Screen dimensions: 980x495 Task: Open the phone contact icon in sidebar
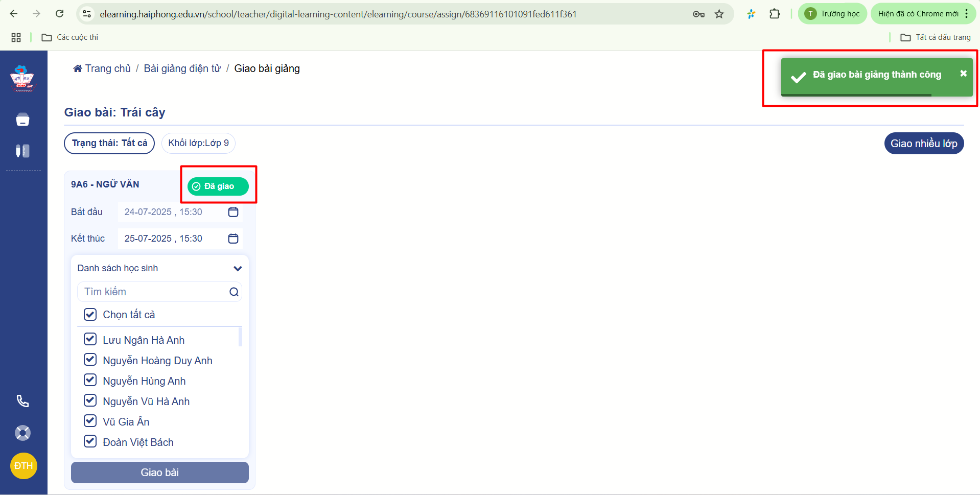tap(22, 401)
